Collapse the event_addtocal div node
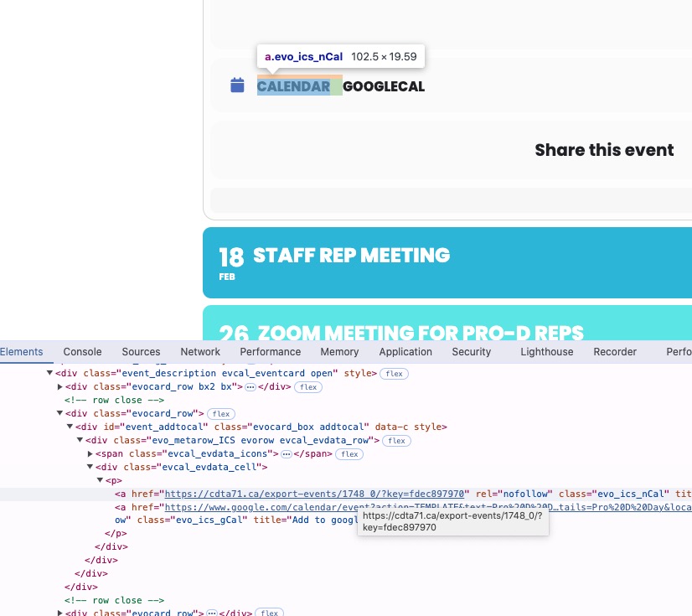 pyautogui.click(x=70, y=427)
